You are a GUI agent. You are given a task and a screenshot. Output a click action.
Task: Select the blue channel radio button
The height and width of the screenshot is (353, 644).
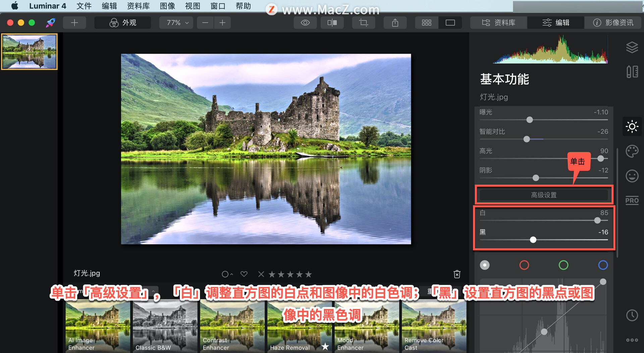[x=603, y=265]
